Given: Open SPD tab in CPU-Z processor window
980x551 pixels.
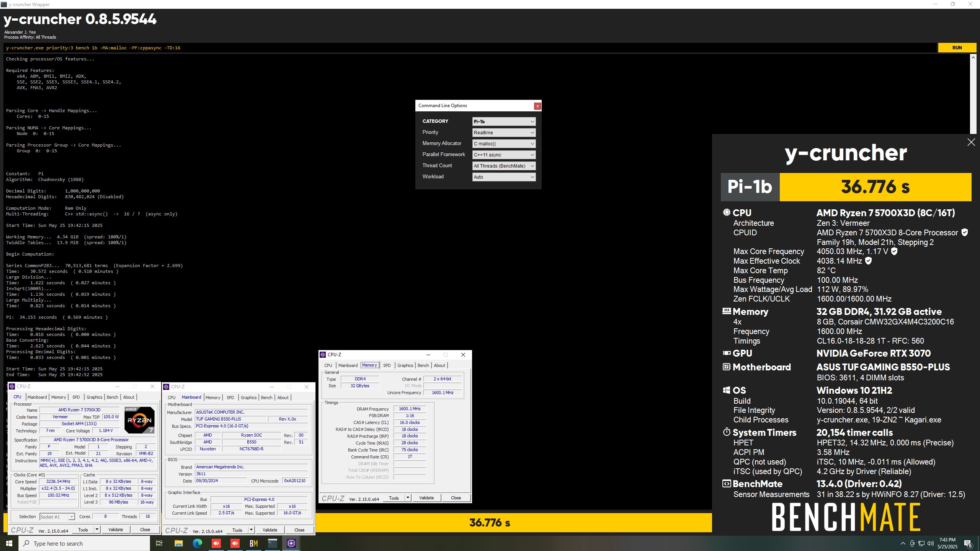Looking at the screenshot, I should (x=76, y=397).
